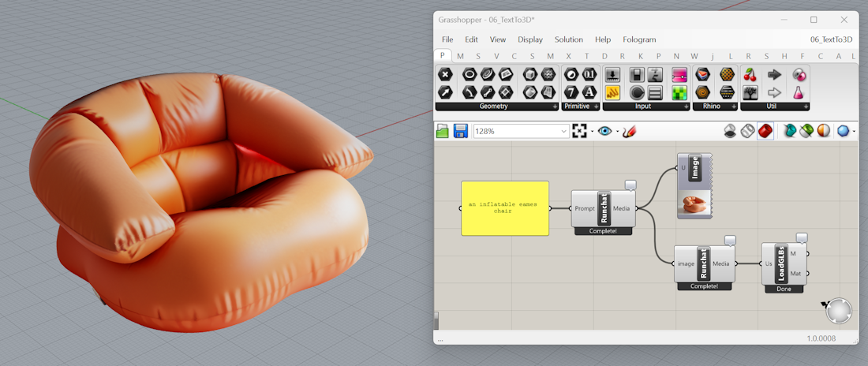Choose the Value List input icon
This screenshot has height=366, width=868.
point(656,92)
